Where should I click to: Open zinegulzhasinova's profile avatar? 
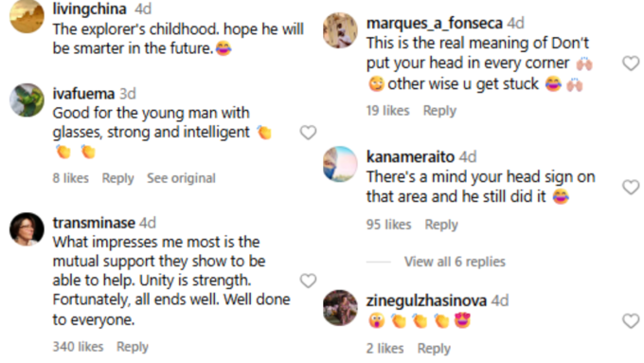340,307
